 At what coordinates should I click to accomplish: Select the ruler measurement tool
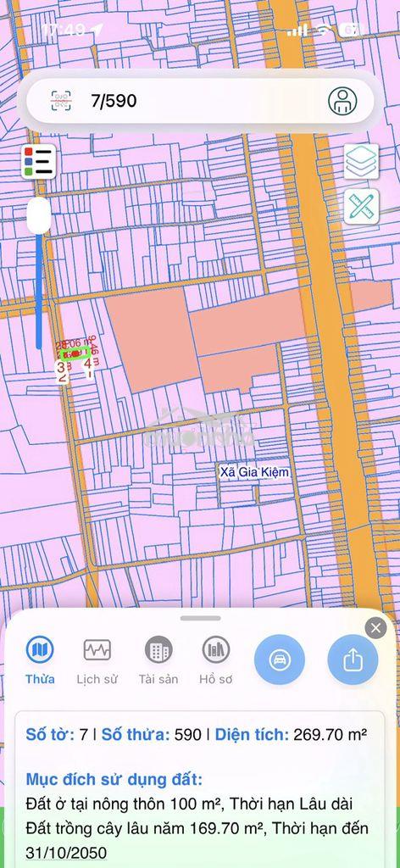click(x=361, y=207)
